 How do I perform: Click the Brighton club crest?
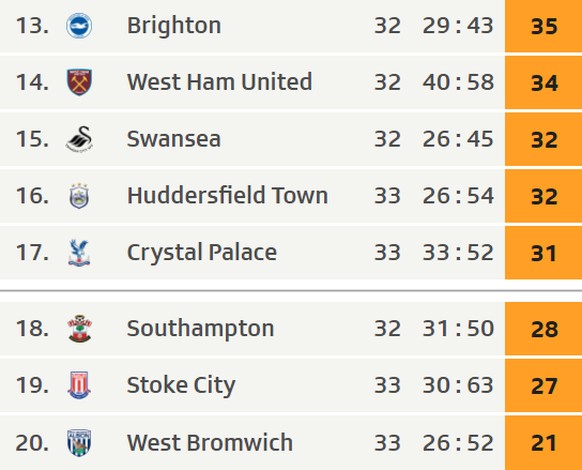(79, 26)
